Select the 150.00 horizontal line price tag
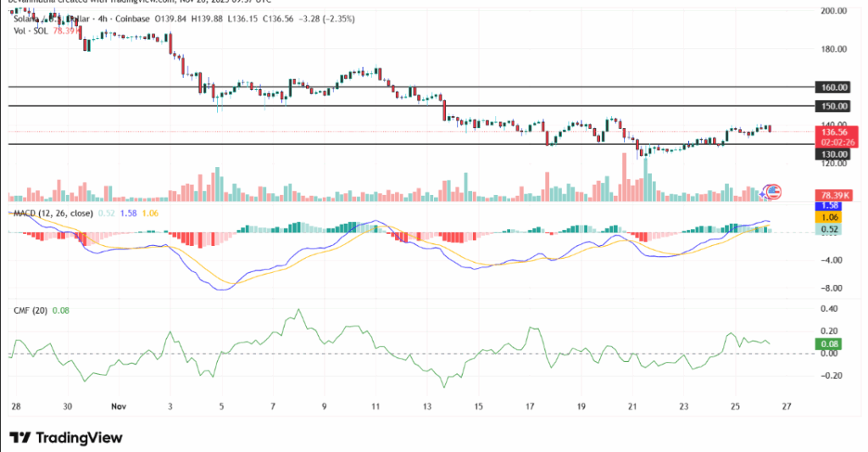This screenshot has width=868, height=452. [x=830, y=106]
